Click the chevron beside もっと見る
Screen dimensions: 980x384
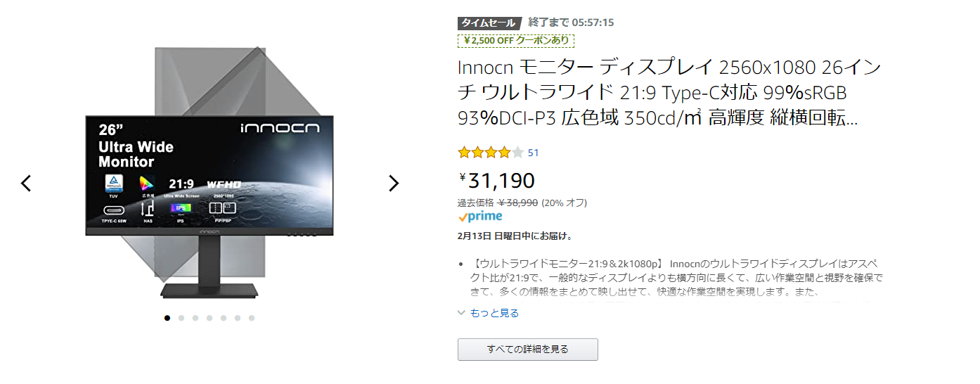(x=462, y=313)
